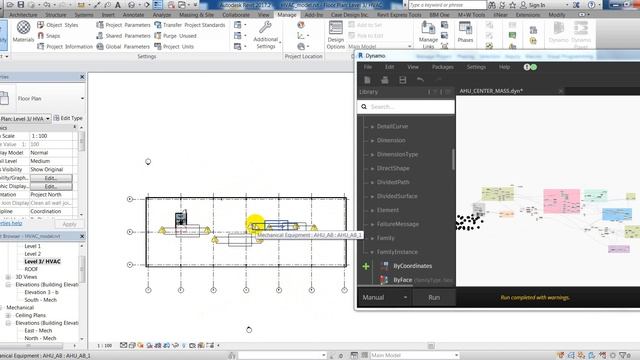Image resolution: width=640 pixels, height=360 pixels.
Task: Click Transfer Project Standards
Action: point(190,25)
